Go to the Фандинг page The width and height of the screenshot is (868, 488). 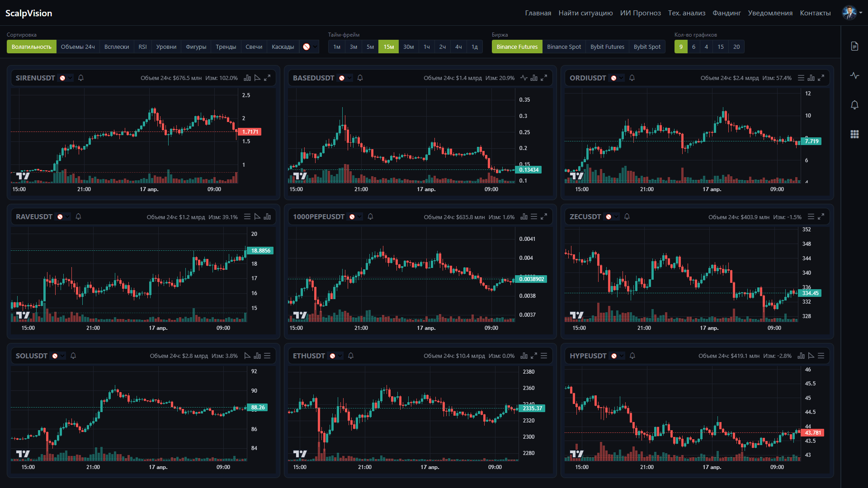click(x=726, y=13)
